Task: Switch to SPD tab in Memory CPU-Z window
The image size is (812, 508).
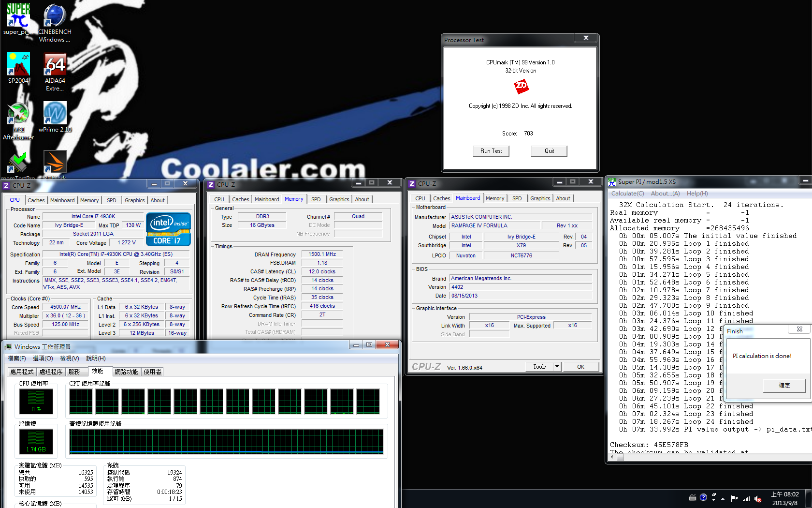Action: (x=316, y=199)
